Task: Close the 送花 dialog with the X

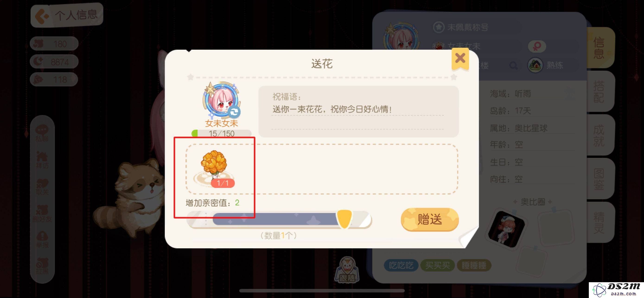Action: point(460,58)
